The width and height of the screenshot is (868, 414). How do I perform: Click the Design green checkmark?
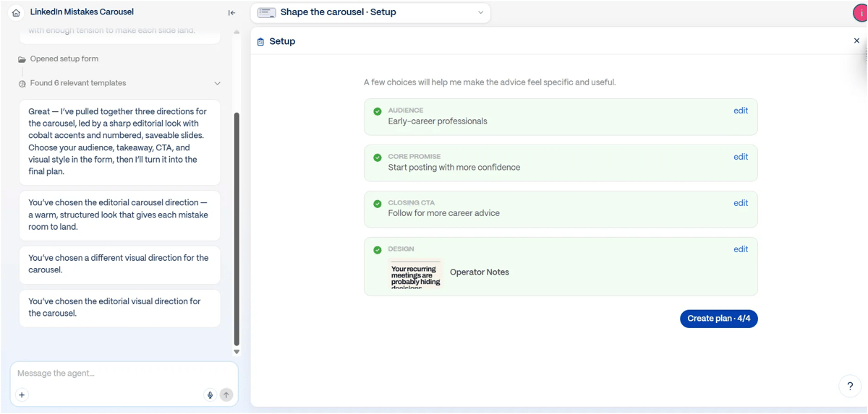coord(378,250)
